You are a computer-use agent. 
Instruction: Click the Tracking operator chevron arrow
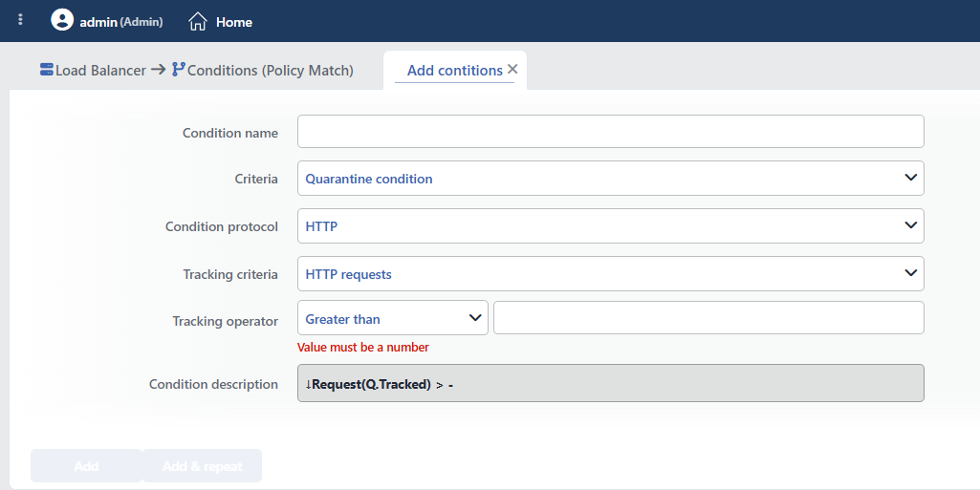pos(475,318)
